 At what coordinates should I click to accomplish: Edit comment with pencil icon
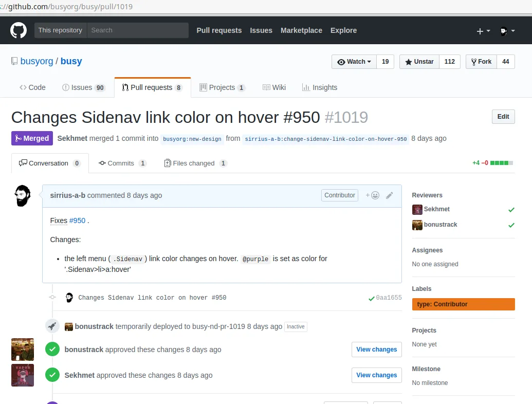tap(390, 195)
